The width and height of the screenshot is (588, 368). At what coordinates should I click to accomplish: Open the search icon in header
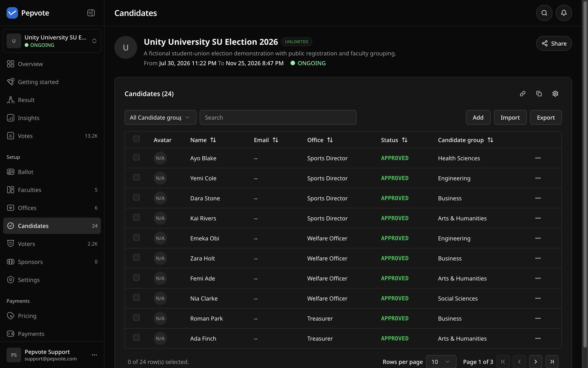pyautogui.click(x=544, y=13)
